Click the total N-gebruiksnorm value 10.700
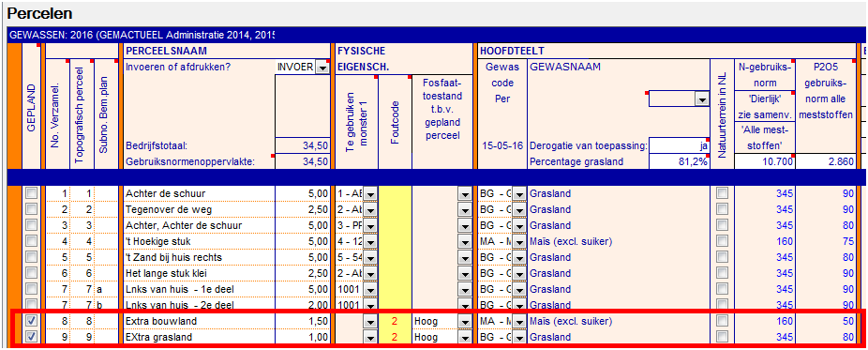868x350 pixels. (x=765, y=162)
